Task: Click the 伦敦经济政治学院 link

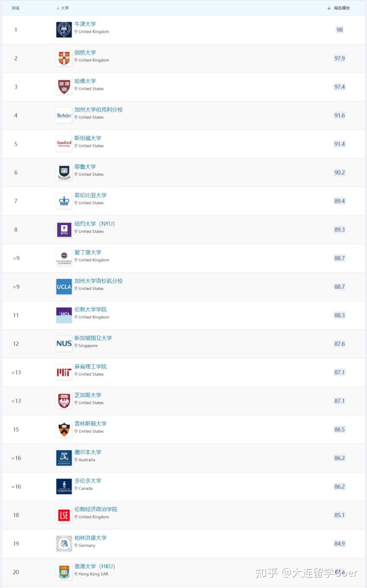Action: point(96,509)
